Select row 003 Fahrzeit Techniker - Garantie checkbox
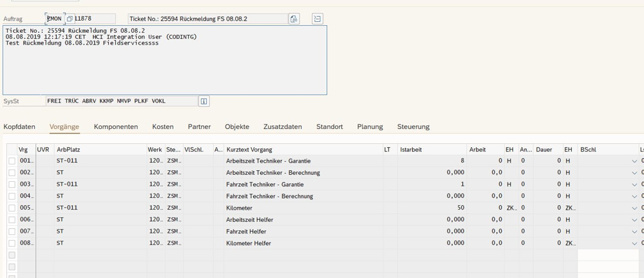 point(12,184)
